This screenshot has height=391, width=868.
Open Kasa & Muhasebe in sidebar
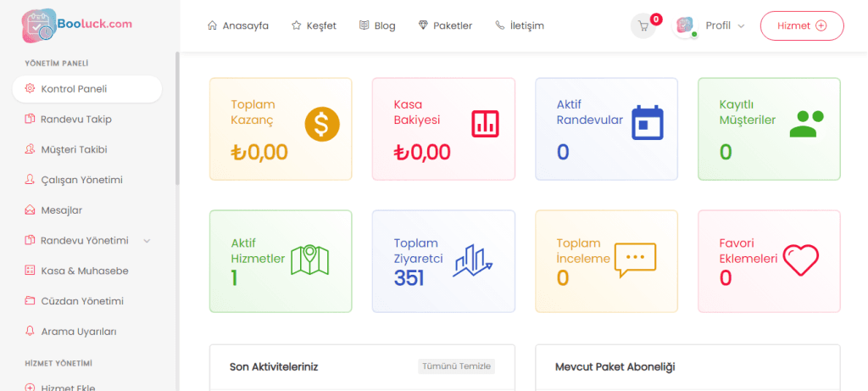pyautogui.click(x=84, y=271)
